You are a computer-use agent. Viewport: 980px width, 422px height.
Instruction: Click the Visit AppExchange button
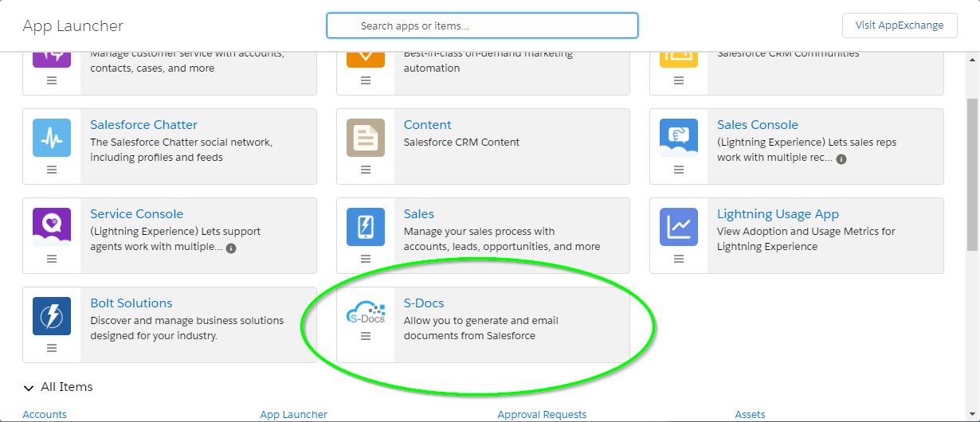pos(900,25)
